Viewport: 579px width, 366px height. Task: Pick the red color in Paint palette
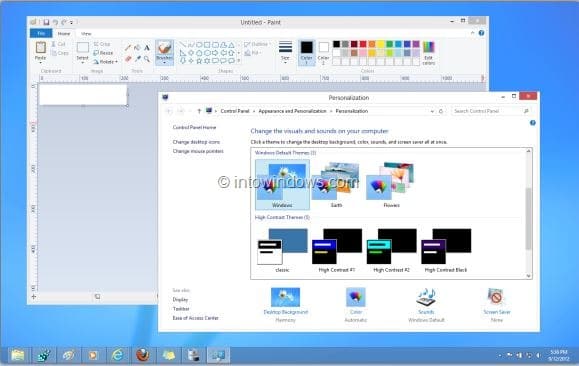click(363, 44)
